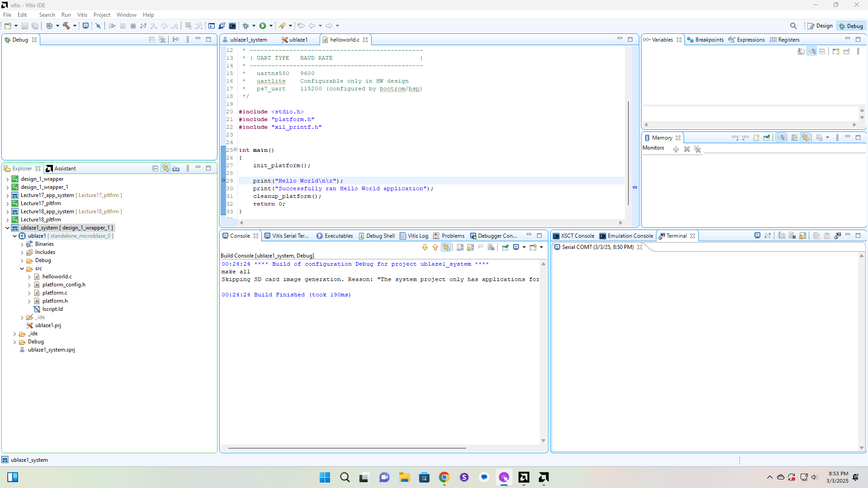Toggle Link with Editor in Explorer
868x488 pixels.
[166, 169]
